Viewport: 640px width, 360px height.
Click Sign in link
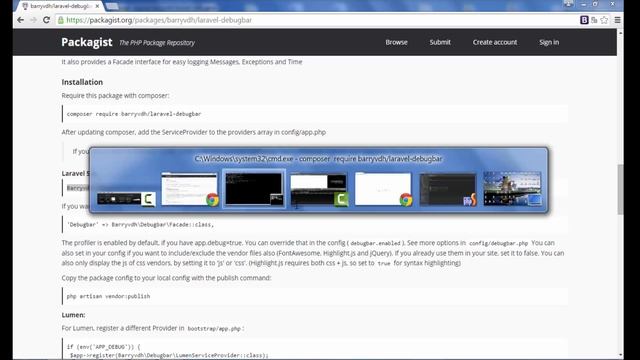[549, 42]
